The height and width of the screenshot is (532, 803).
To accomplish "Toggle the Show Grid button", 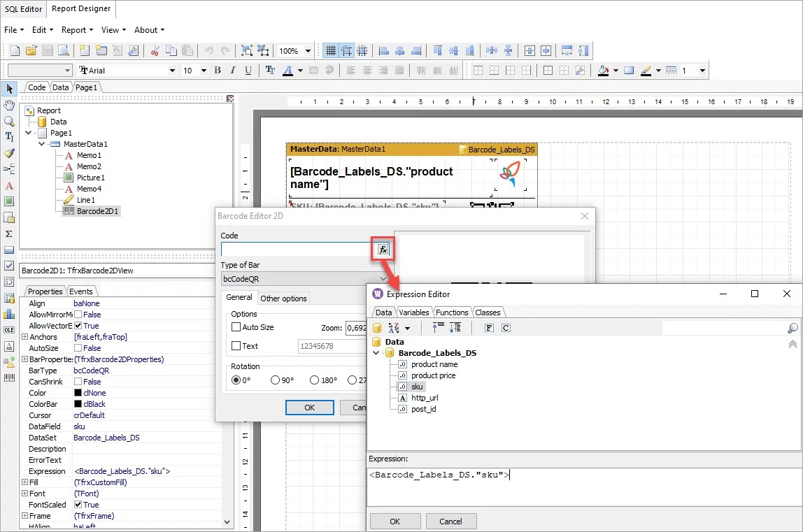I will (x=330, y=50).
